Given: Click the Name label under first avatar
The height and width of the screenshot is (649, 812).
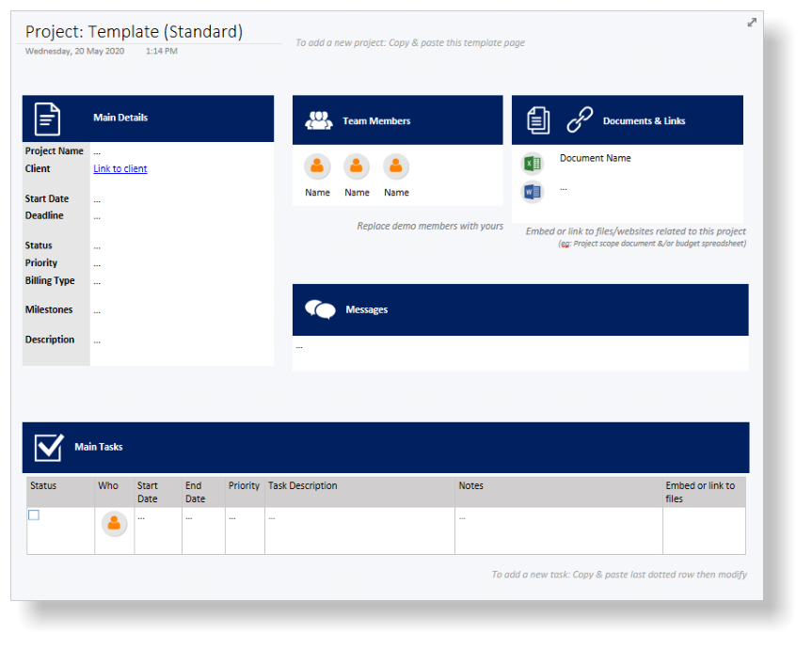Looking at the screenshot, I should point(317,193).
